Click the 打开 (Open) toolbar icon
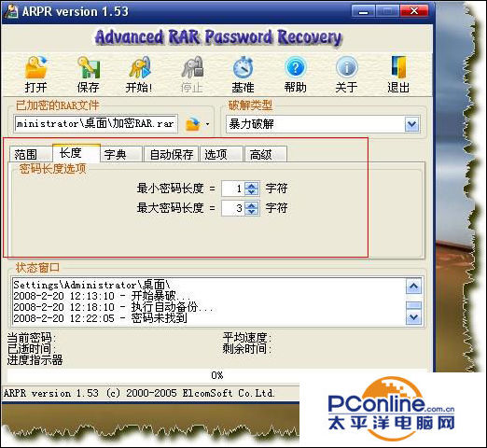 (35, 67)
